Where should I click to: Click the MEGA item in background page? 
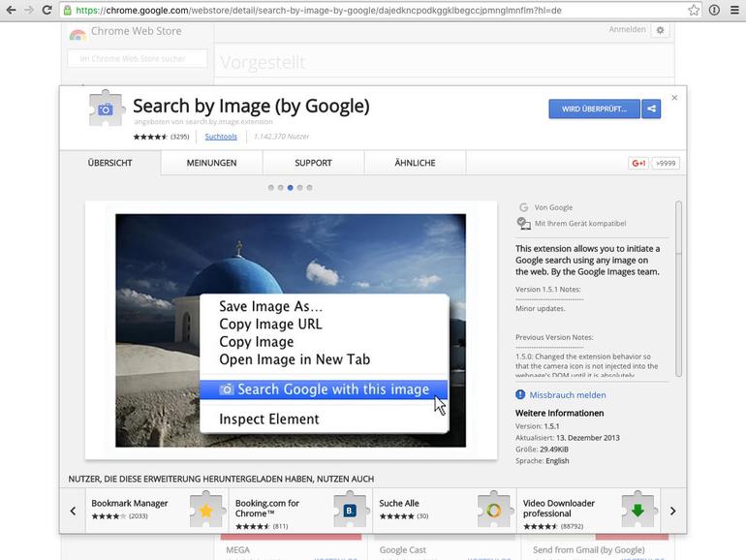238,549
